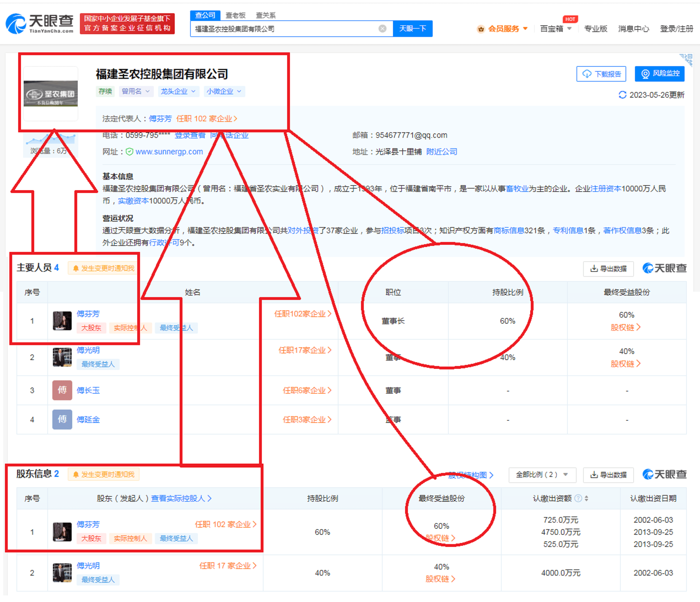Image resolution: width=700 pixels, height=602 pixels.
Task: Click the 认缴出资额 help question icon
Action: [x=578, y=498]
